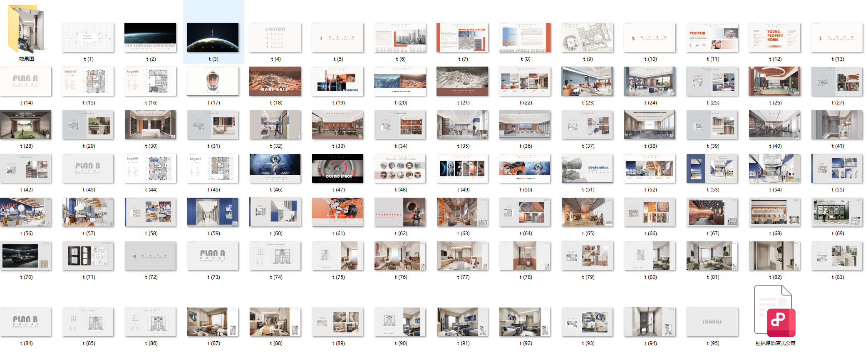The height and width of the screenshot is (360, 868).
Task: Select the highlighted Earth thumbnail t (3)
Action: pyautogui.click(x=213, y=37)
